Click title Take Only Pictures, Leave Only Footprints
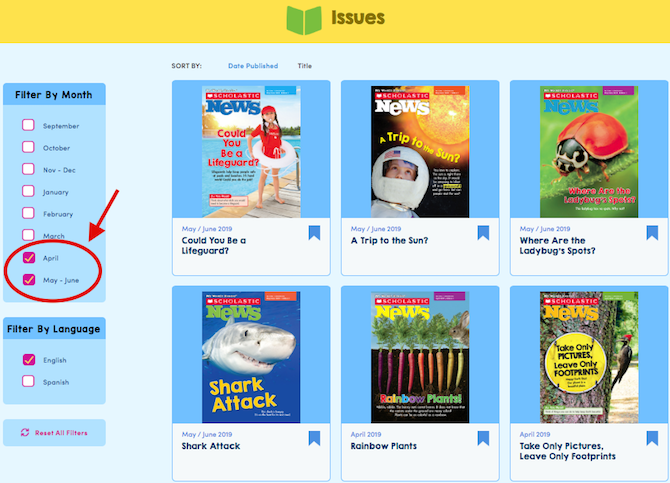The width and height of the screenshot is (670, 483). click(x=567, y=451)
